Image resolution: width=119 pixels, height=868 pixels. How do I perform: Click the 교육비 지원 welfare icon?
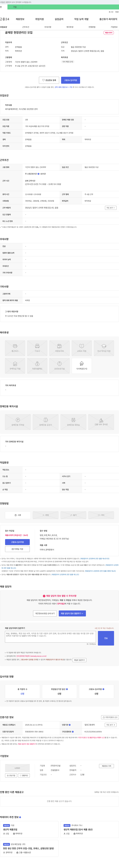point(82,348)
